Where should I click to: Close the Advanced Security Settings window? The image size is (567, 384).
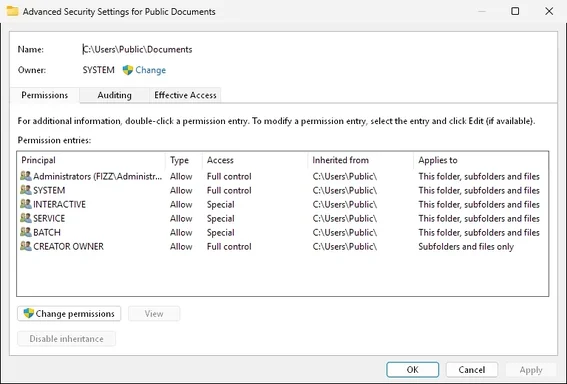[549, 11]
